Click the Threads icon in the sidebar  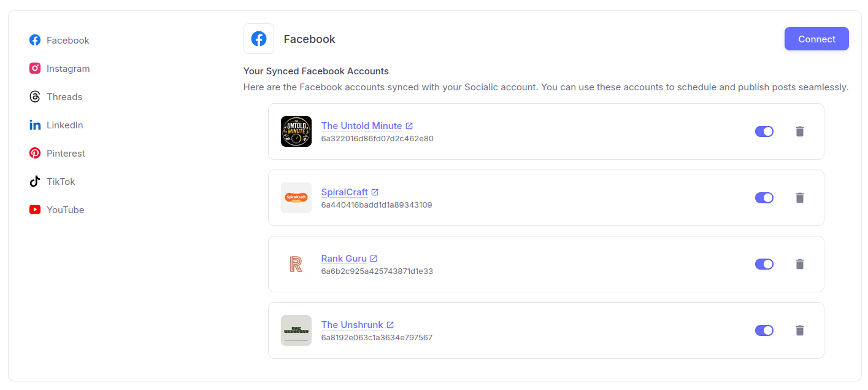pos(35,96)
